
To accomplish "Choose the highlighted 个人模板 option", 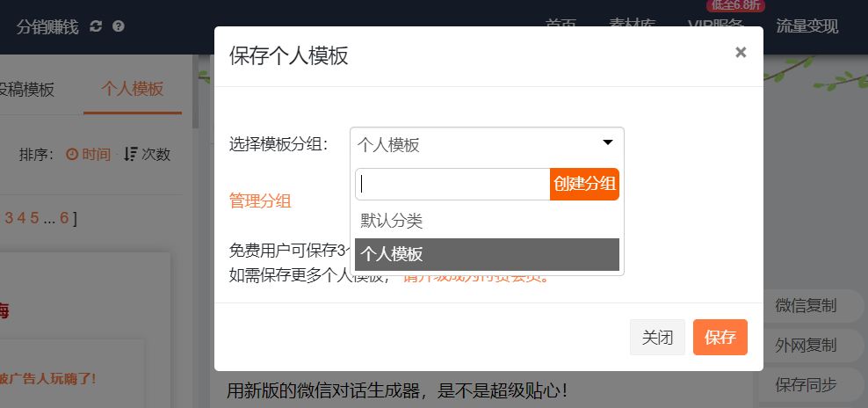I will (x=486, y=254).
